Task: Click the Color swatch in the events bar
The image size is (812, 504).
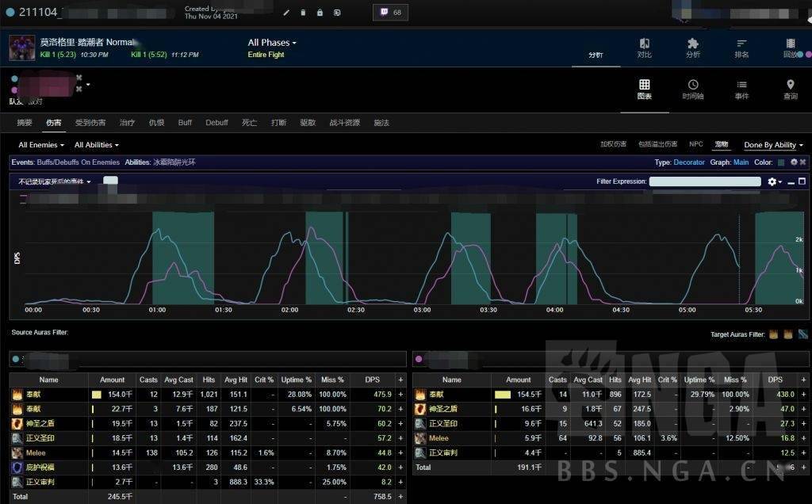Action: click(x=781, y=162)
